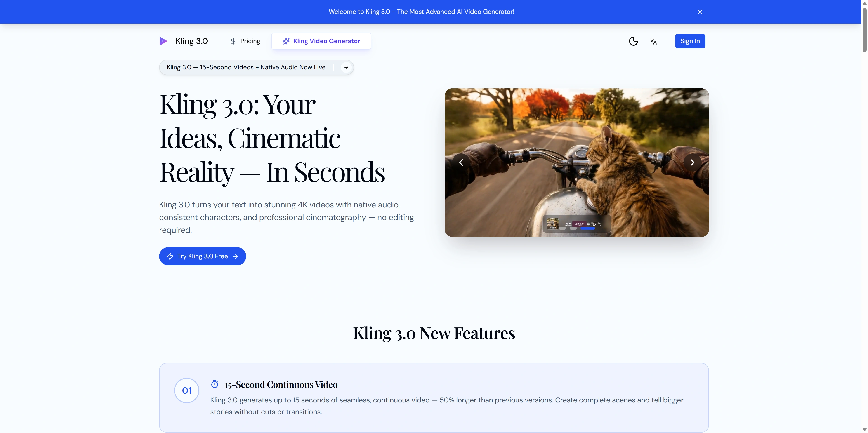Open the Pricing page from the navbar

(245, 41)
